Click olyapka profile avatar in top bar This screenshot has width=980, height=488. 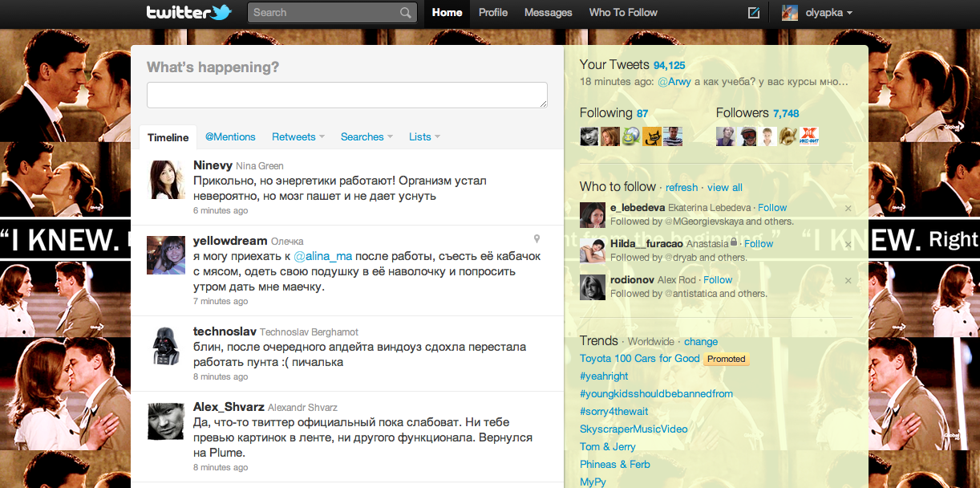coord(790,13)
